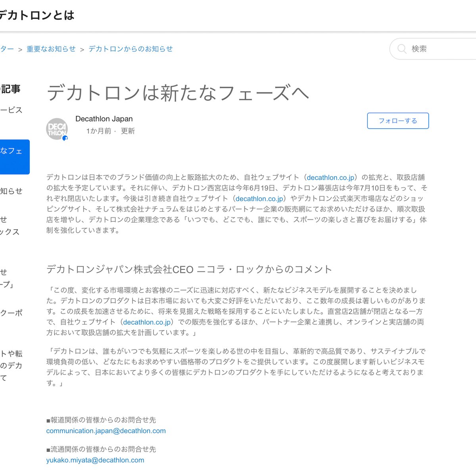Open sidebar article ending in ービス

click(x=11, y=110)
